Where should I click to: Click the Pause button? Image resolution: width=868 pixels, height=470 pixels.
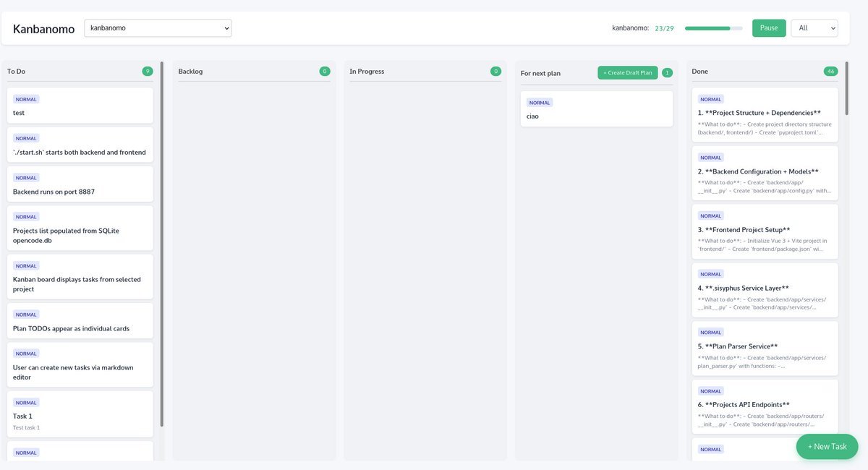[769, 28]
